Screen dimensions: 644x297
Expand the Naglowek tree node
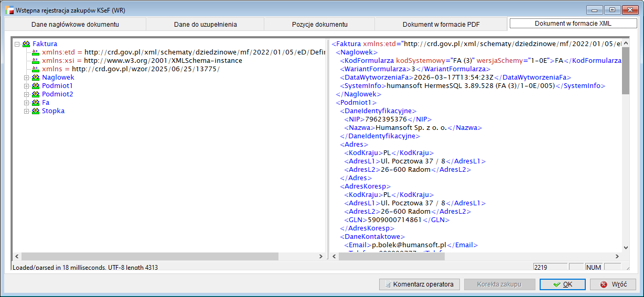point(27,78)
